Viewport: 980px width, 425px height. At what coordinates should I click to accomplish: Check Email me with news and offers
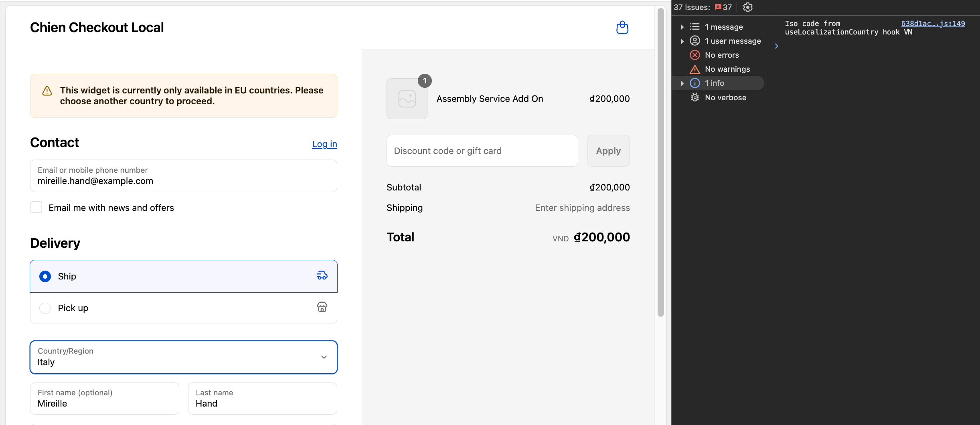point(36,207)
